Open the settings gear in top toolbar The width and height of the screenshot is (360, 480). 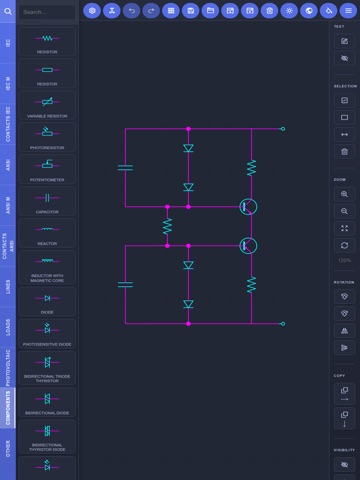tap(92, 11)
